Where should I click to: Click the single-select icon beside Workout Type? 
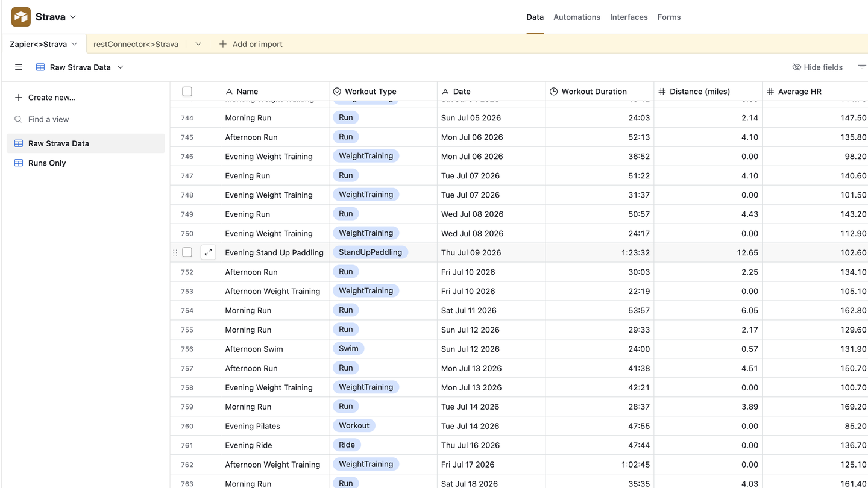(x=338, y=92)
